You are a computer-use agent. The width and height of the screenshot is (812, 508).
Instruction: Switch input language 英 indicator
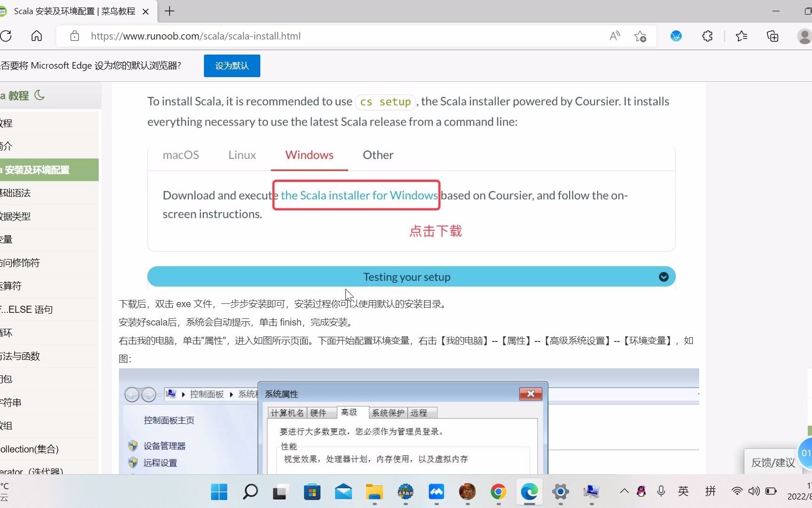click(x=683, y=492)
